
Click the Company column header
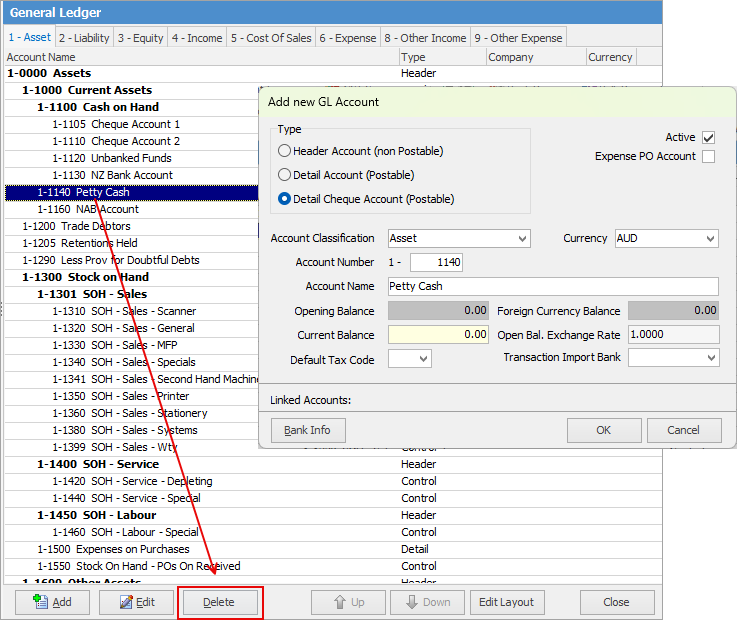pyautogui.click(x=536, y=57)
